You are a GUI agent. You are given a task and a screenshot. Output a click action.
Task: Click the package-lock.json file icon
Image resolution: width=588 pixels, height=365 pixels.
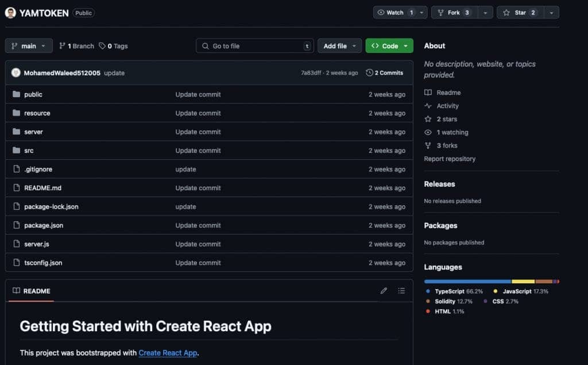tap(17, 206)
